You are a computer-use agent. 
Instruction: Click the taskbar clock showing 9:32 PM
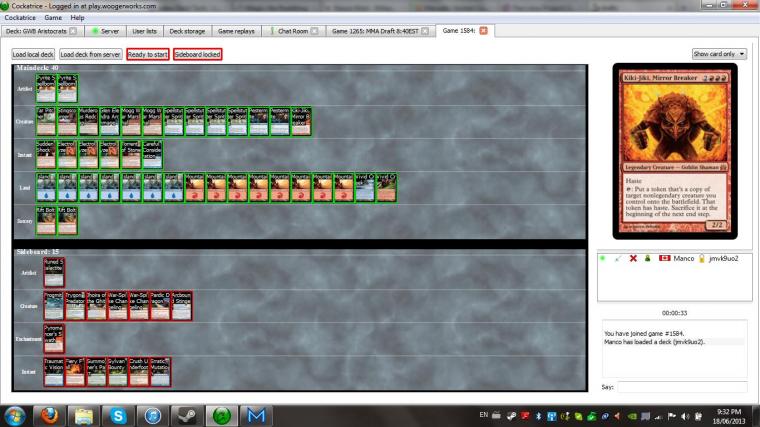click(728, 416)
